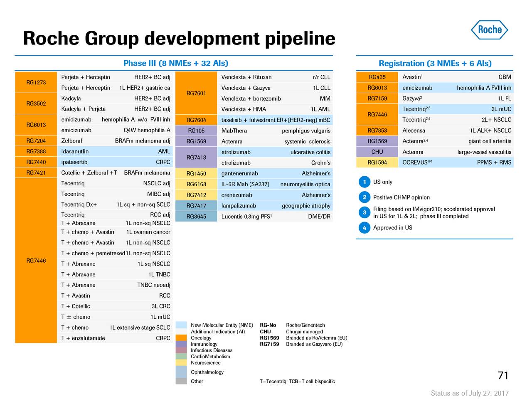532x399 pixels.
Task: Select the CardioMetabolism legend marker
Action: pos(181,356)
